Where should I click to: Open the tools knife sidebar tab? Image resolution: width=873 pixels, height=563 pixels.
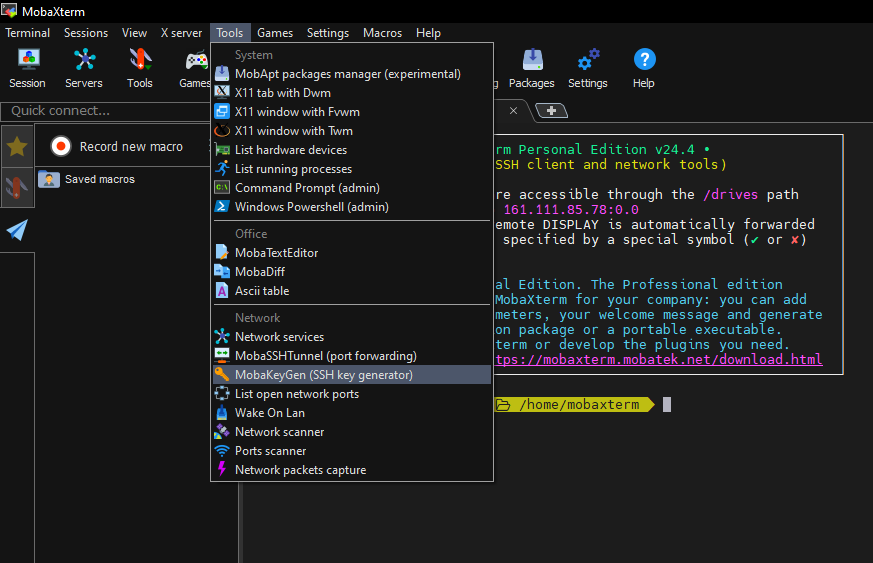(x=17, y=187)
